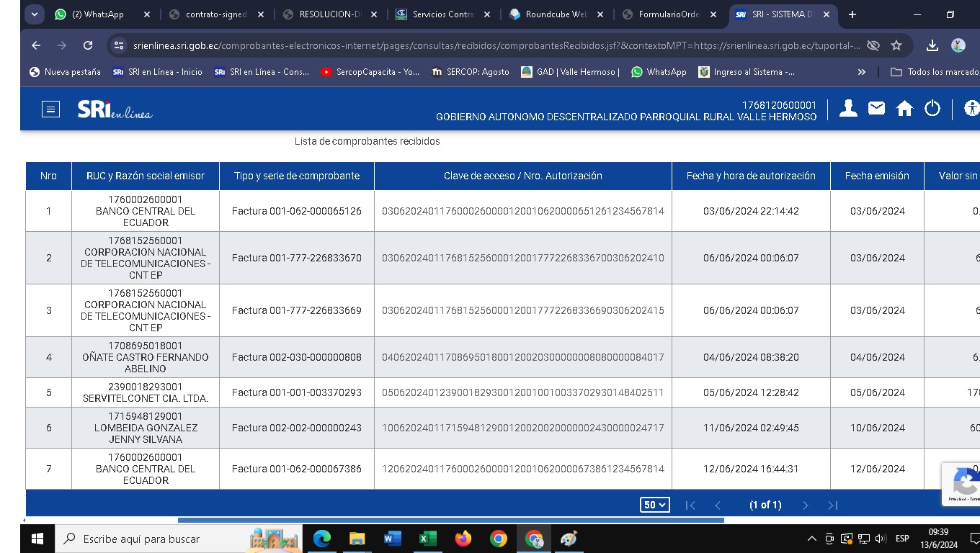
Task: Expand the rows-per-page dropdown showing 50
Action: pos(654,505)
